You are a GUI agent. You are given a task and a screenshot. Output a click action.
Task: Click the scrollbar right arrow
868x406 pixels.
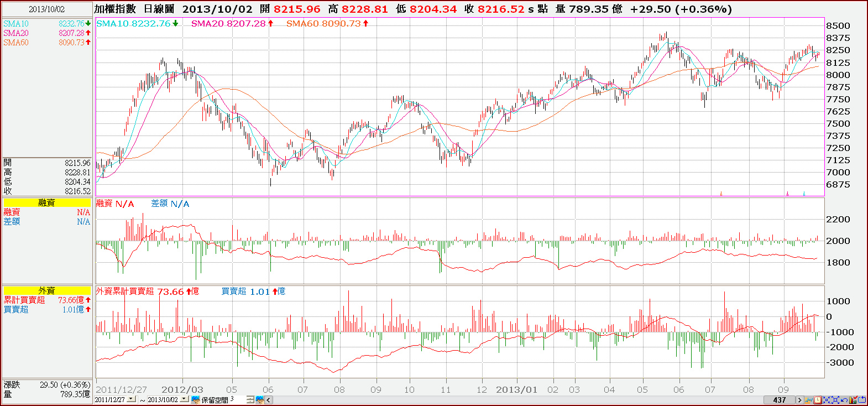pos(799,400)
